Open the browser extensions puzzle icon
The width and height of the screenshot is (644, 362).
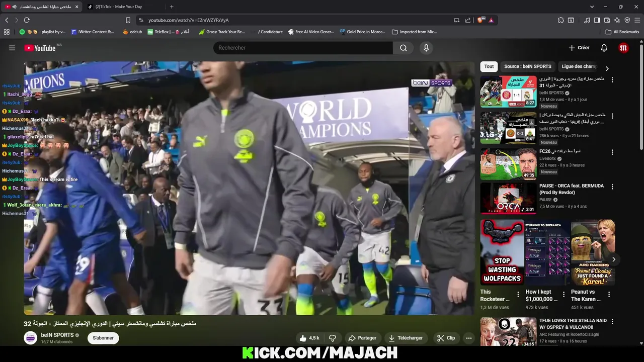(x=560, y=20)
